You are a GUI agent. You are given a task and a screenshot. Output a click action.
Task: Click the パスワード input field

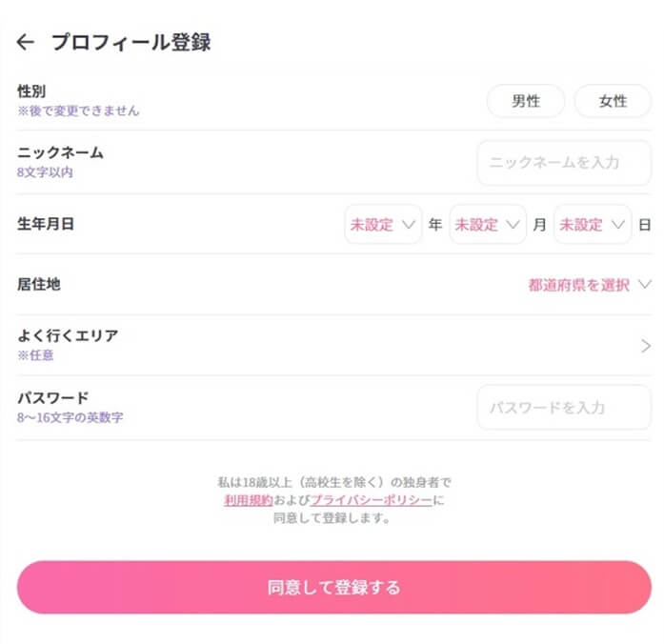pyautogui.click(x=564, y=408)
